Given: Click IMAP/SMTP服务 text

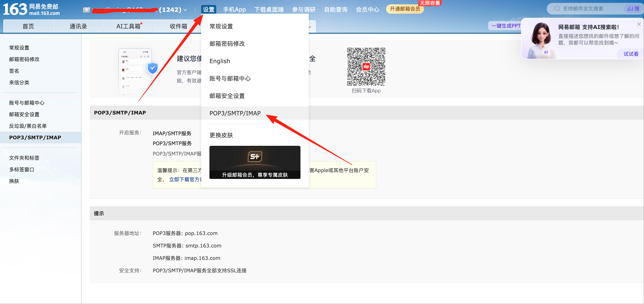Looking at the screenshot, I should click(172, 133).
